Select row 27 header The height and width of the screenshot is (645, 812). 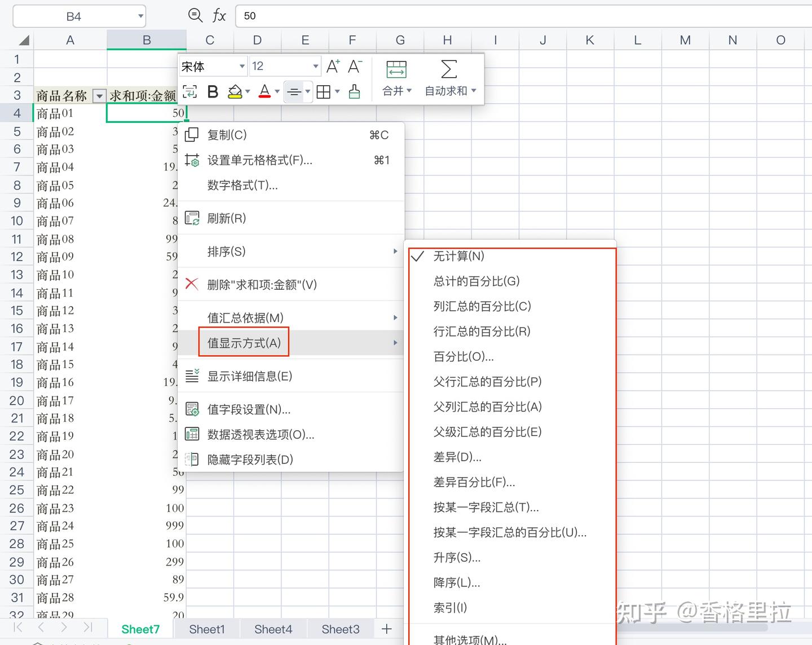coord(17,525)
